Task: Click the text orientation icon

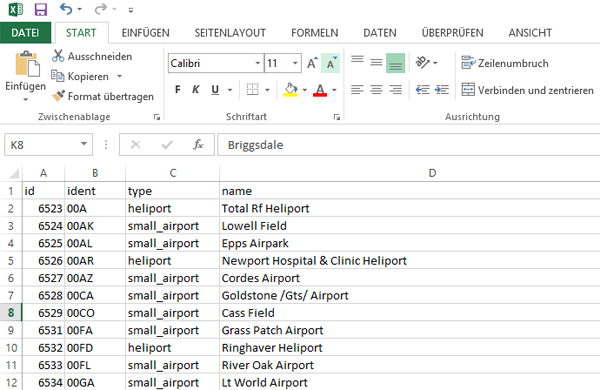Action: pyautogui.click(x=423, y=62)
